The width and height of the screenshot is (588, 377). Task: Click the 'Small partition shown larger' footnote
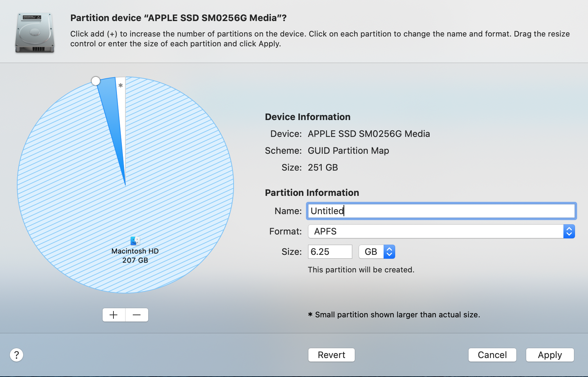pos(394,315)
